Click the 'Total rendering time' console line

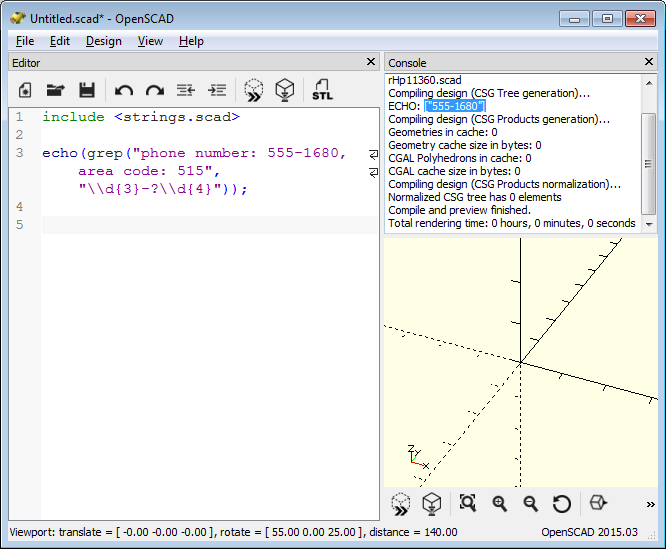(x=512, y=223)
